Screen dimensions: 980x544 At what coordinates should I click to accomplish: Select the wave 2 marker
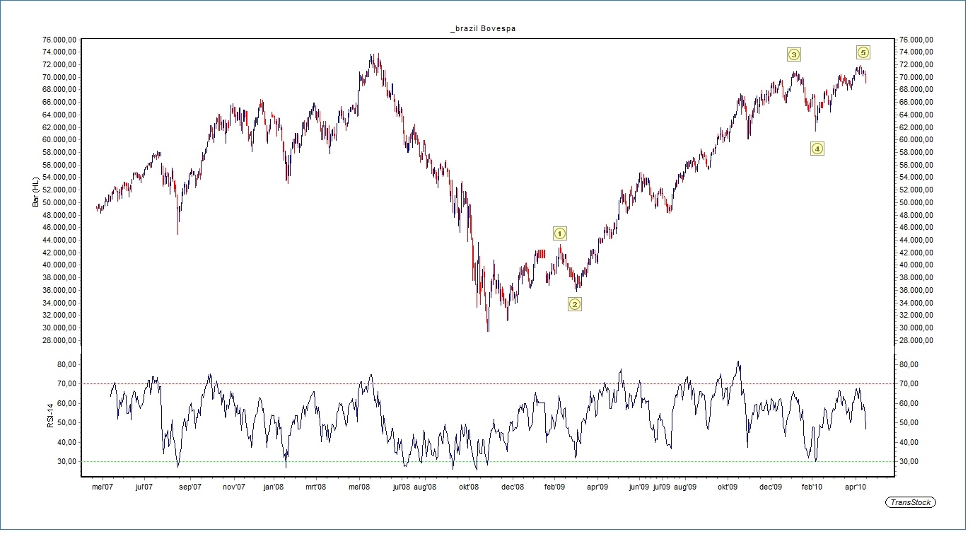coord(574,304)
